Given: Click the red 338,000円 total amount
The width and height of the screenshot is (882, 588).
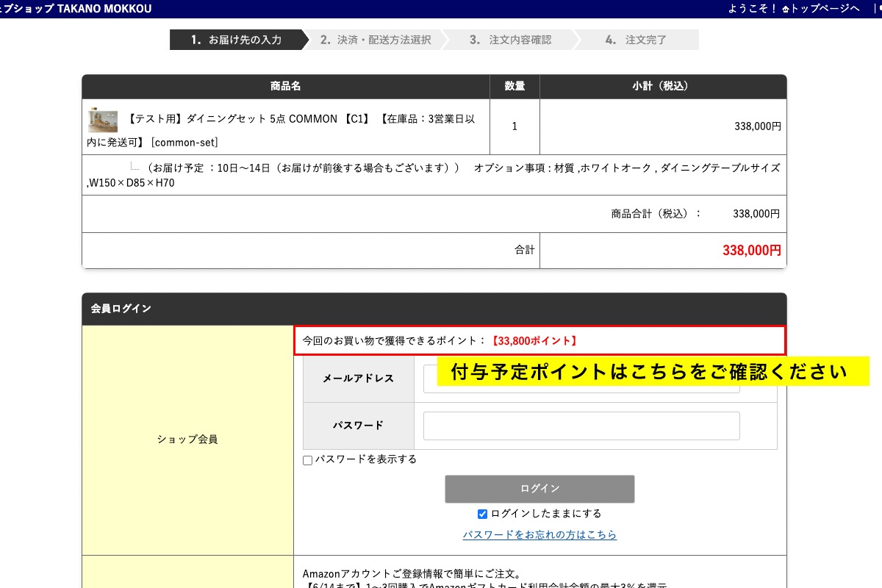Looking at the screenshot, I should pyautogui.click(x=751, y=251).
